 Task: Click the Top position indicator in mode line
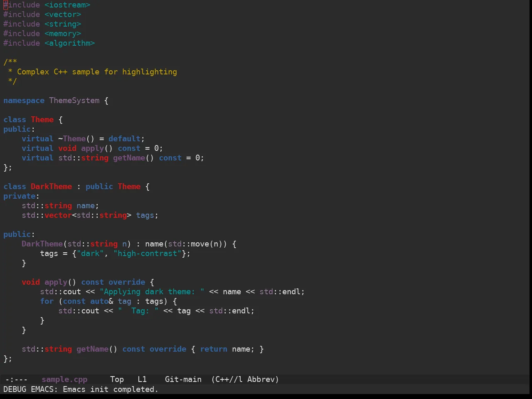point(117,379)
